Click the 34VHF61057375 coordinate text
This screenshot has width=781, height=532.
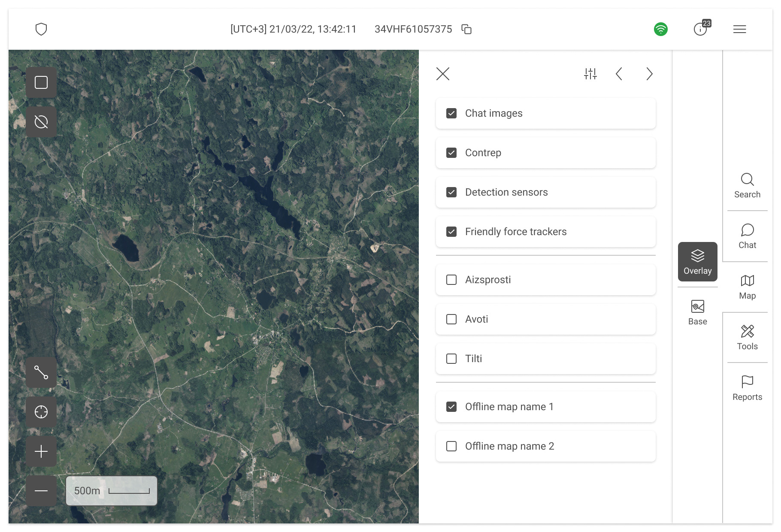click(413, 29)
